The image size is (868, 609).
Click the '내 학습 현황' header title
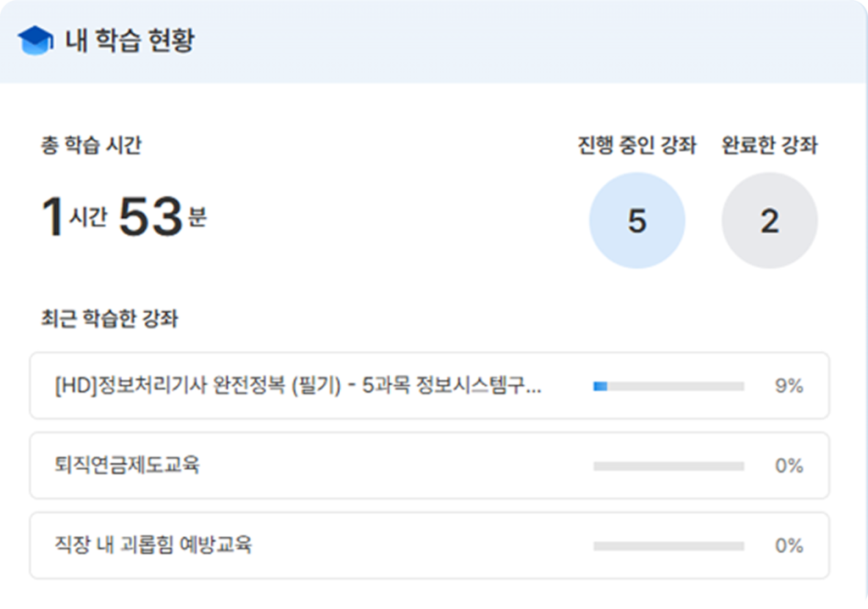click(130, 40)
